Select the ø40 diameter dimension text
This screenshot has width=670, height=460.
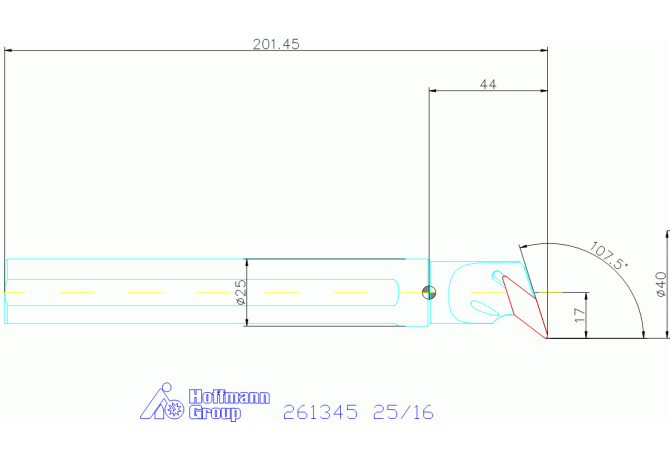coord(660,285)
